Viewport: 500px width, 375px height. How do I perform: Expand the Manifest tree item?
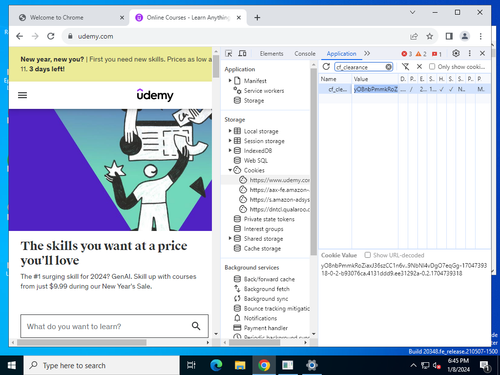click(230, 80)
